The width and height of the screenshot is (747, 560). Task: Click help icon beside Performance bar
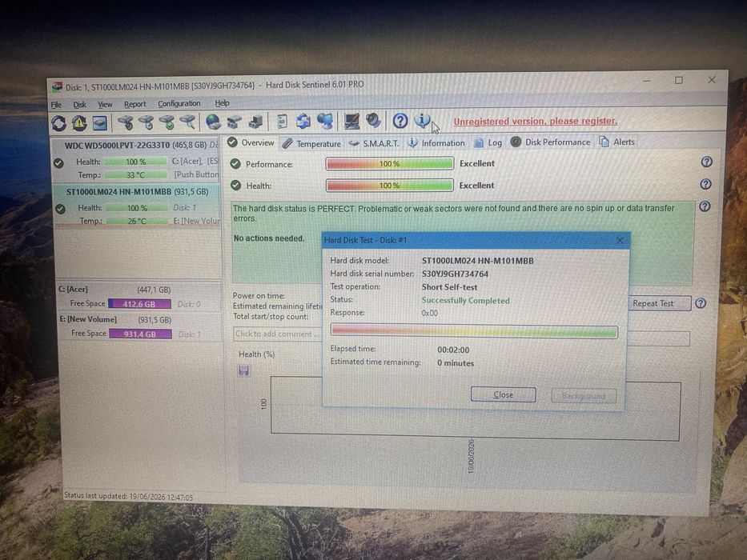tap(706, 162)
